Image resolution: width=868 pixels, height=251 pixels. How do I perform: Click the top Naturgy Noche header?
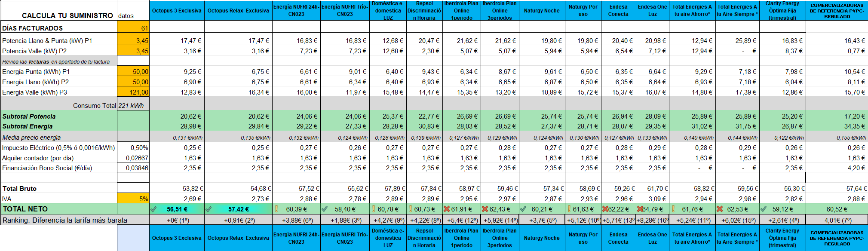542,10
